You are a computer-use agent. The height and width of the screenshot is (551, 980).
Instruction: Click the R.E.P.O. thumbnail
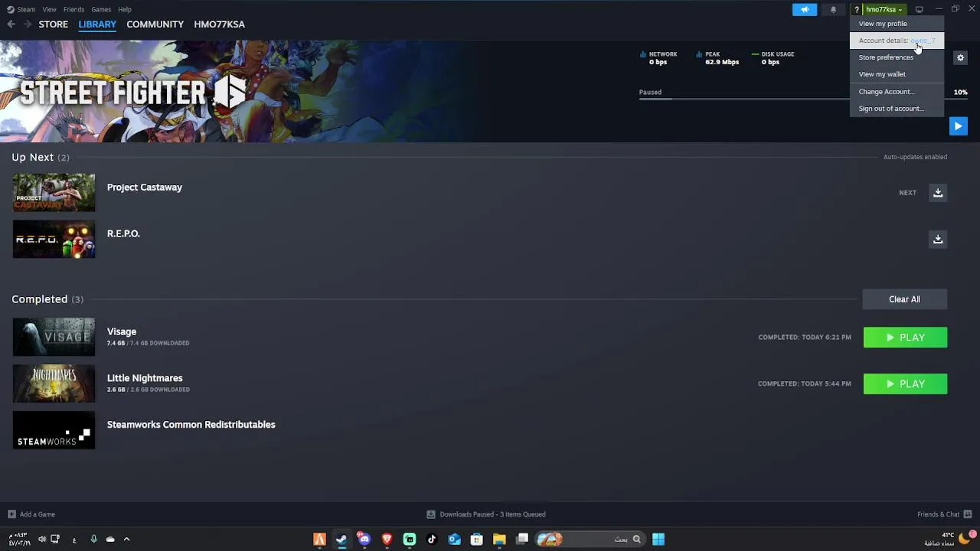pos(54,240)
